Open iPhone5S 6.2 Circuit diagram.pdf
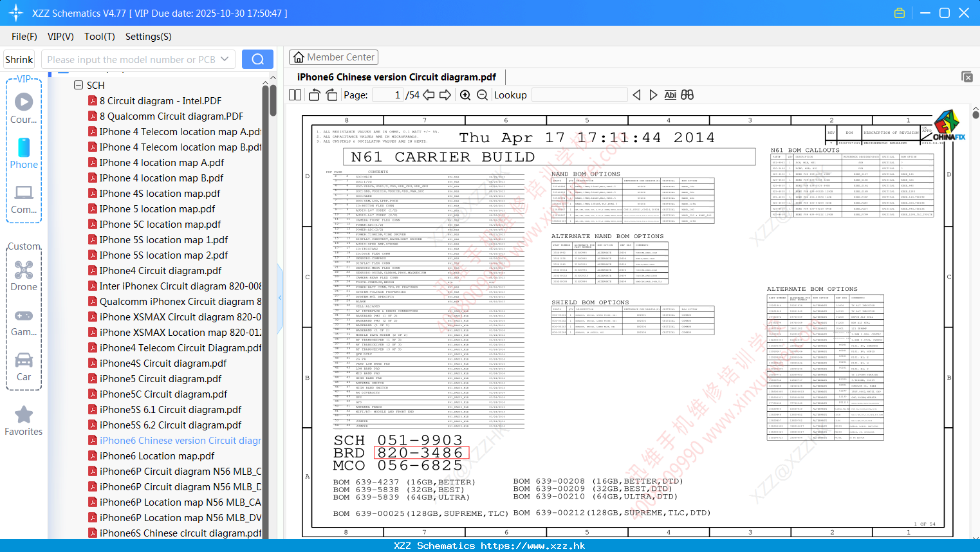 coord(171,425)
